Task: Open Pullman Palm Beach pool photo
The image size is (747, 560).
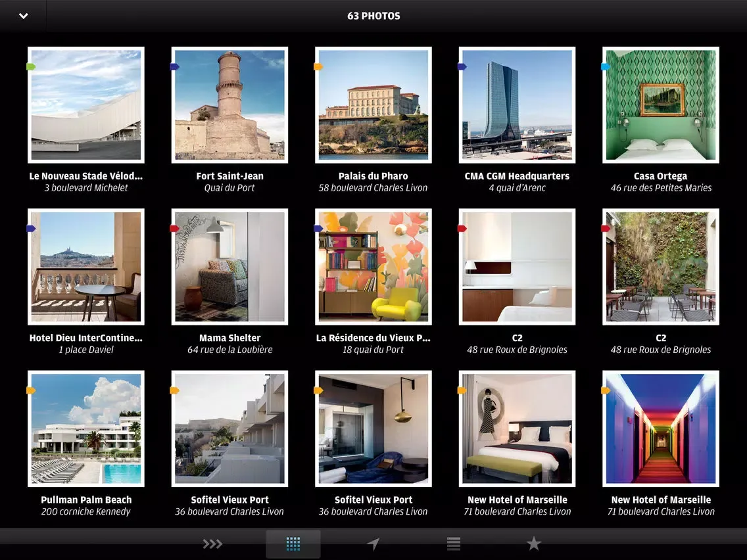Action: [x=86, y=429]
